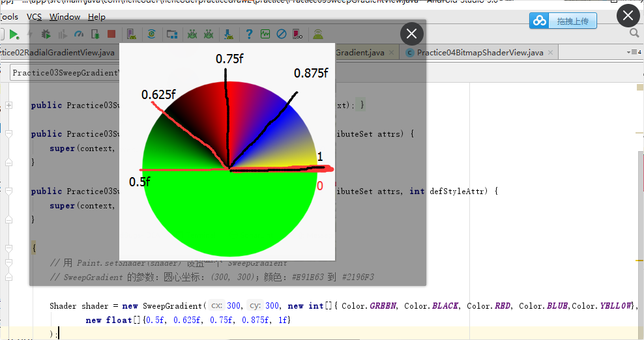The image size is (644, 340).
Task: Click the search magnifier at top right
Action: [x=635, y=33]
